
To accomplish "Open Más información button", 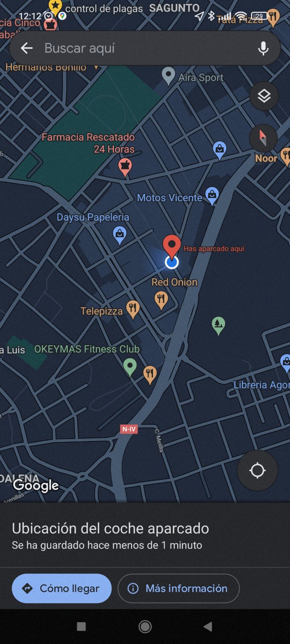I will tap(178, 588).
